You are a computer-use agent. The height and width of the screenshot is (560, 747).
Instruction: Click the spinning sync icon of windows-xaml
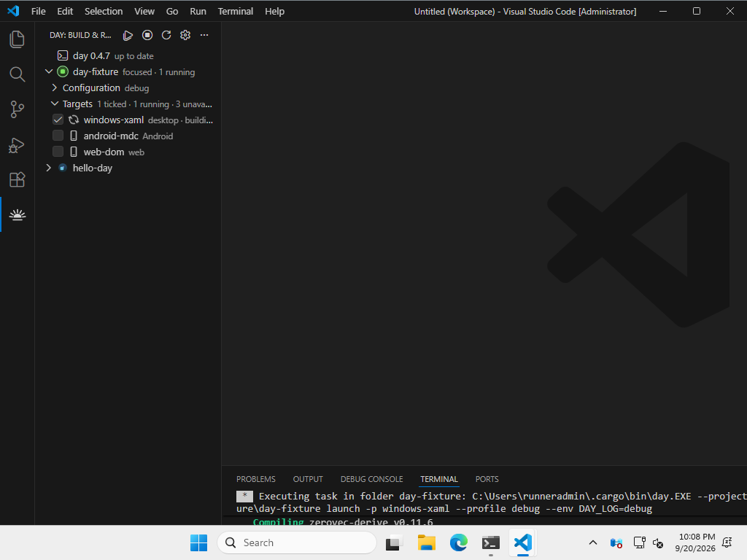click(74, 120)
